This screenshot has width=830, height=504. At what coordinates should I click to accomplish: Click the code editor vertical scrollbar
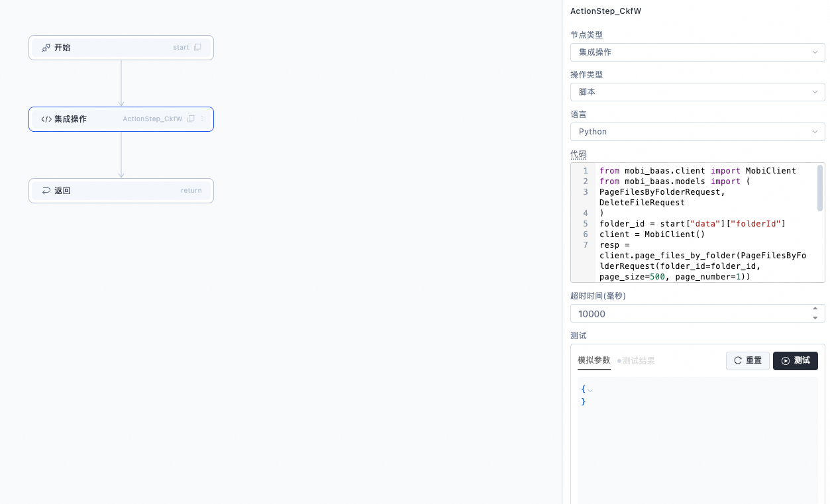tap(820, 188)
